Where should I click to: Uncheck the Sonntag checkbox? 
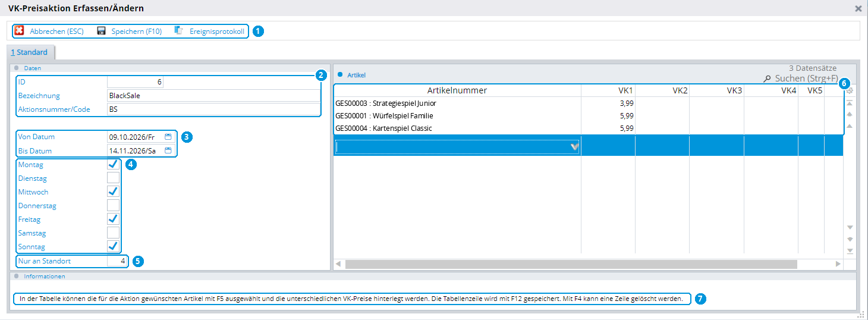point(113,246)
